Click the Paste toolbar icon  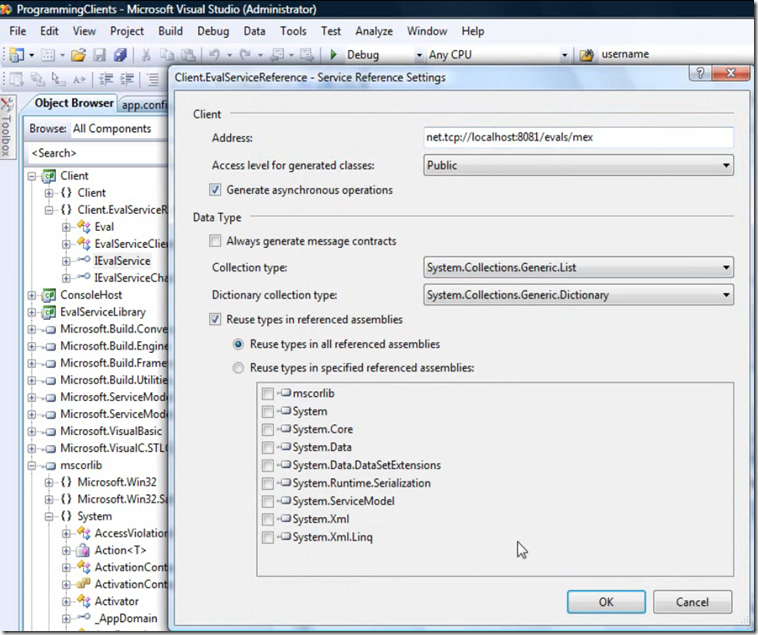(x=188, y=55)
